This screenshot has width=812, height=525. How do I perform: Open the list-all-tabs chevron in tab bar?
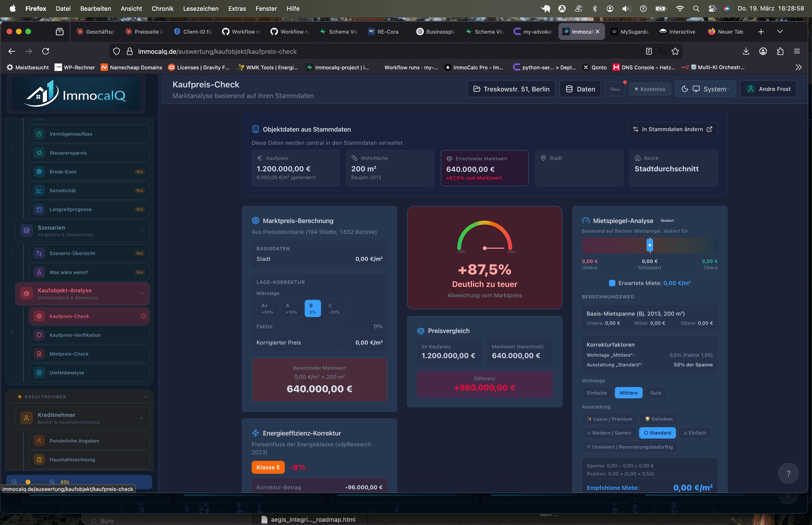pos(780,32)
